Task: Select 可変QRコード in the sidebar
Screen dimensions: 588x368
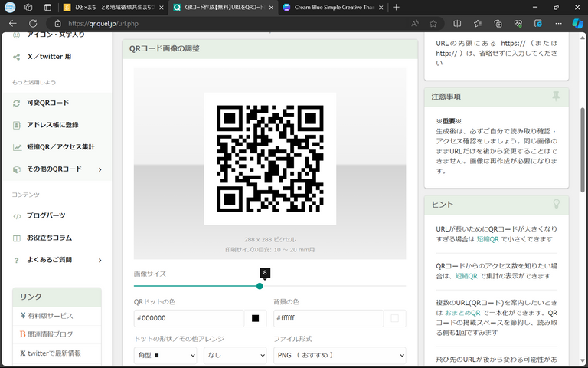Action: click(47, 103)
